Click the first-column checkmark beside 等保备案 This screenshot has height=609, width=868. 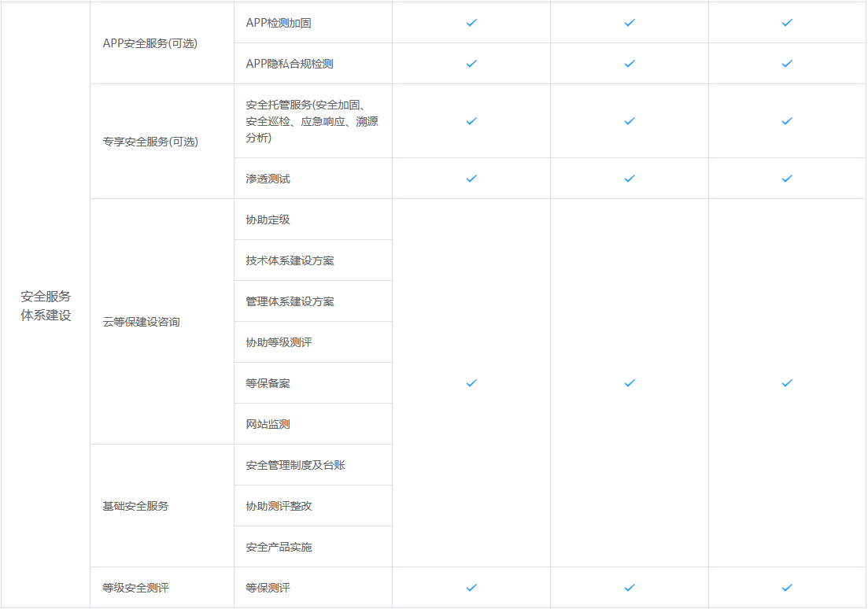tap(471, 383)
